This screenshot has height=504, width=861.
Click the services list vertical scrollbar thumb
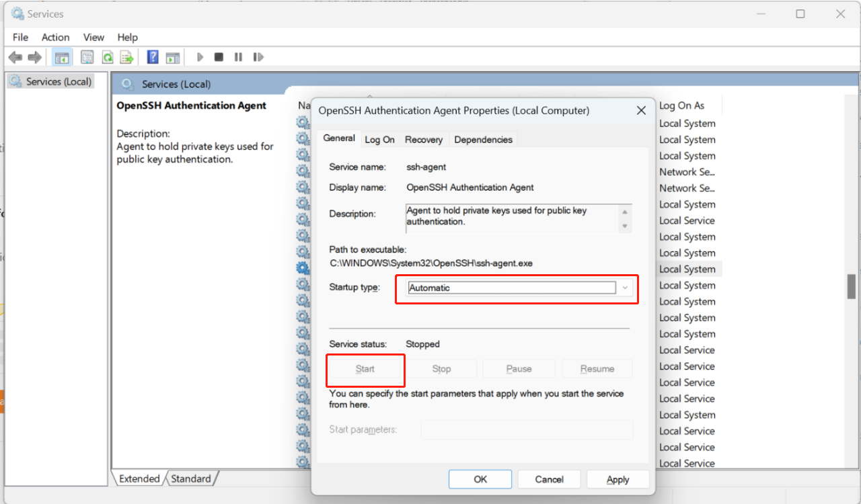851,286
